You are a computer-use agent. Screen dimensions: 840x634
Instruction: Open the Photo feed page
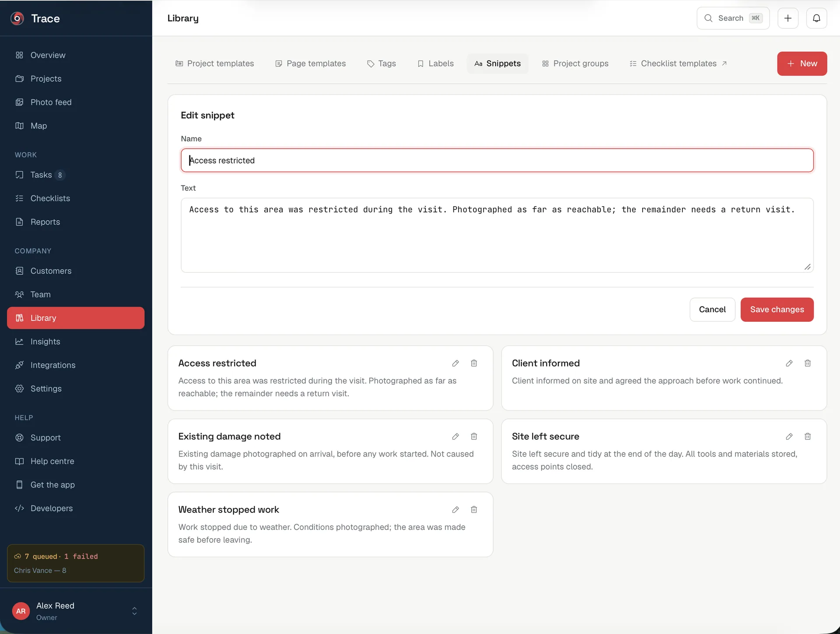click(76, 102)
